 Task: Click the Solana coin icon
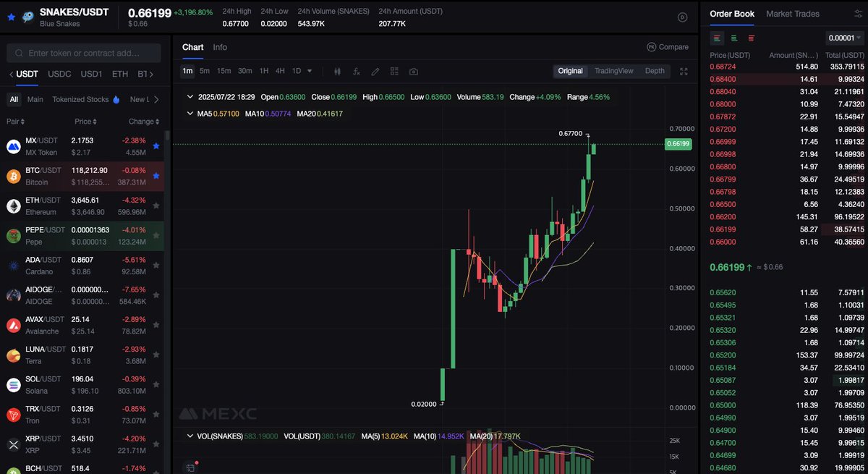13,385
